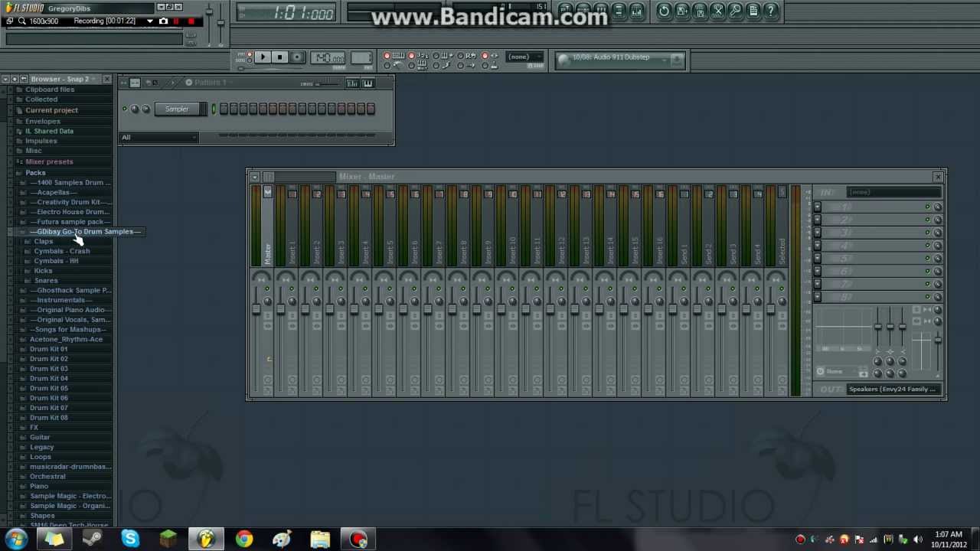
Task: Expand the Guitar folder in browser
Action: pos(40,438)
